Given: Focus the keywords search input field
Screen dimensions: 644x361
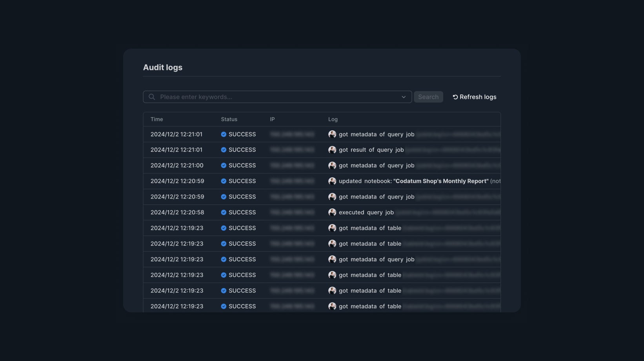Looking at the screenshot, I should coord(275,97).
